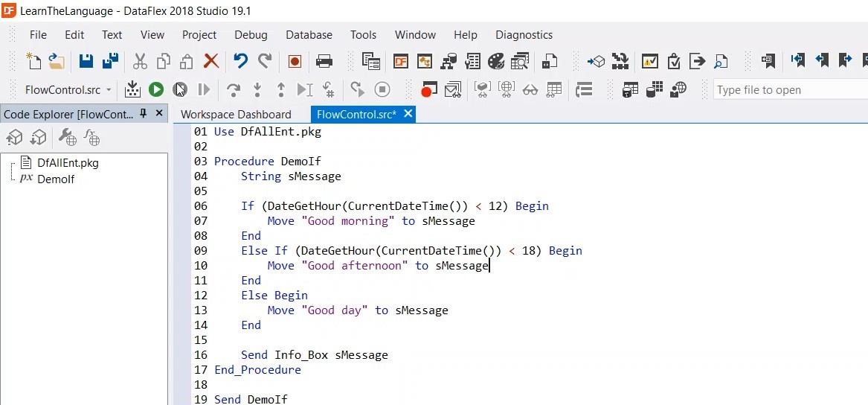Open the Database menu
The height and width of the screenshot is (405, 868).
click(x=309, y=35)
